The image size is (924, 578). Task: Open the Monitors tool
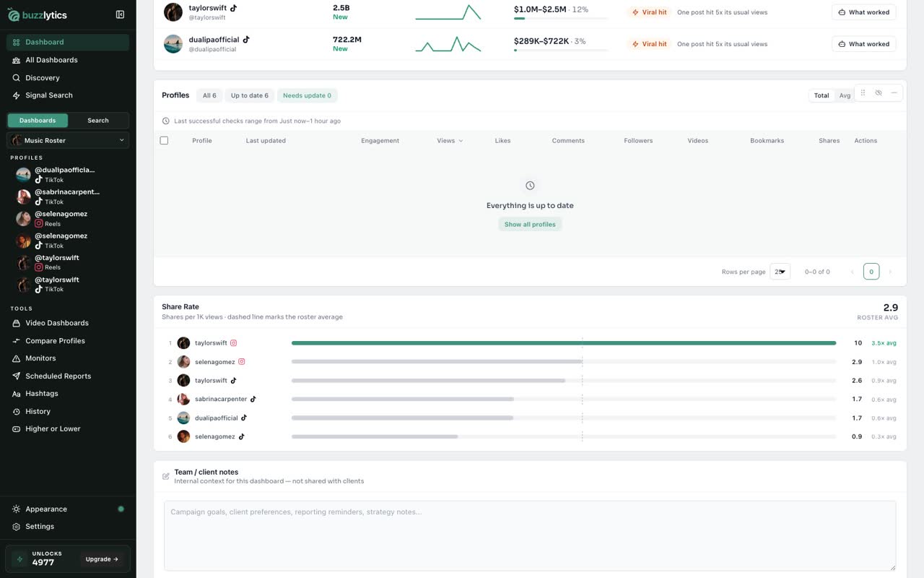click(68, 358)
